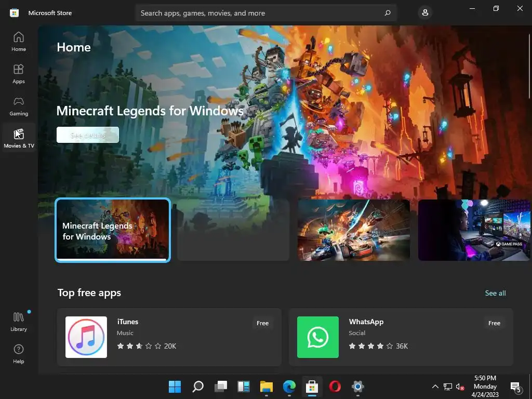Open the iTunes app icon

pos(86,337)
